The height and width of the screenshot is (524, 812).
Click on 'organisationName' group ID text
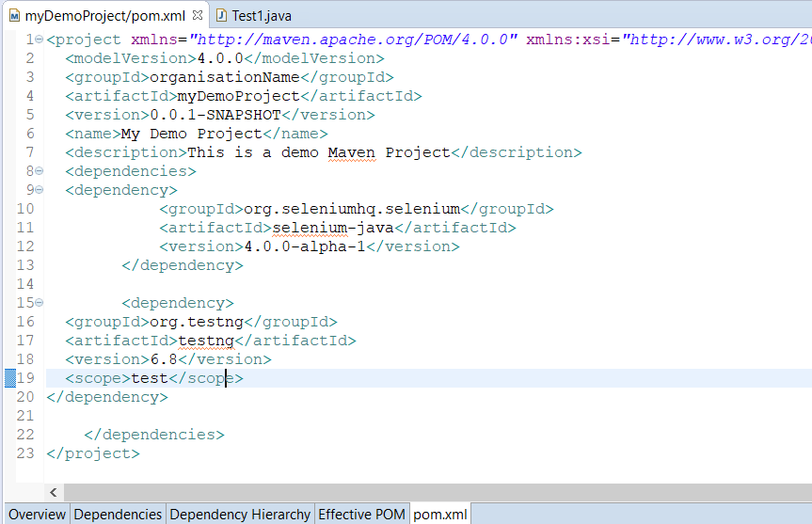pos(225,77)
